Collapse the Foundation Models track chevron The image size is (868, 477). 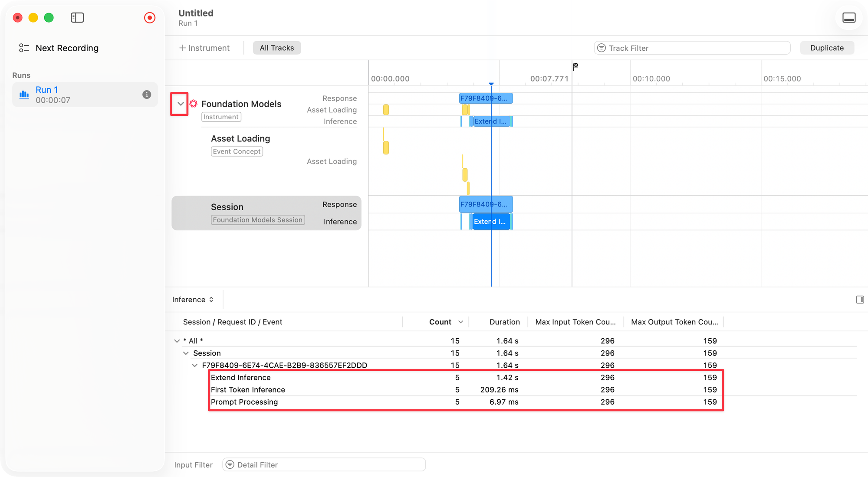[x=180, y=104]
